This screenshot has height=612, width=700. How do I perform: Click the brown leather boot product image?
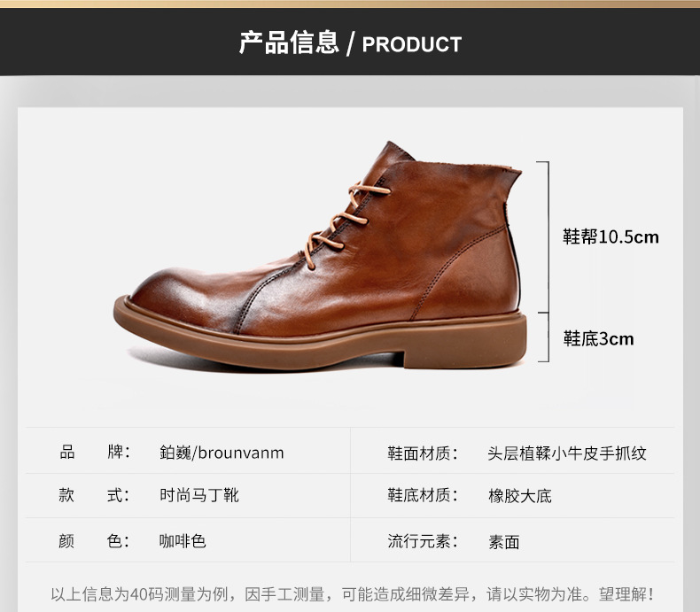click(x=320, y=256)
